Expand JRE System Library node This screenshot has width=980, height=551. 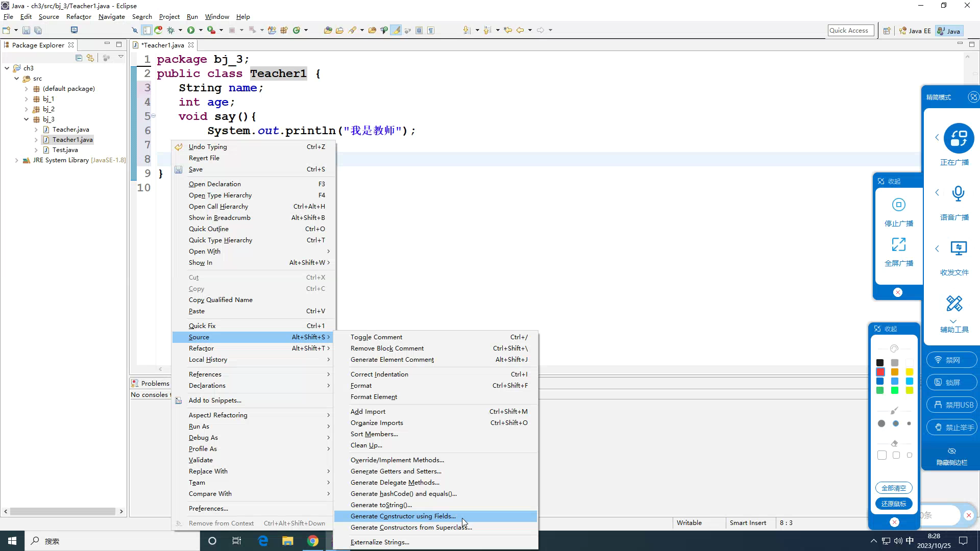(17, 160)
